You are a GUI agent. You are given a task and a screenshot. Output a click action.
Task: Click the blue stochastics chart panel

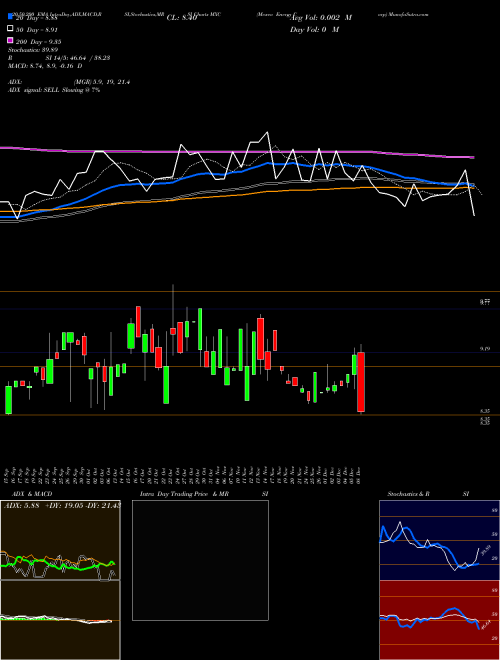pyautogui.click(x=439, y=540)
